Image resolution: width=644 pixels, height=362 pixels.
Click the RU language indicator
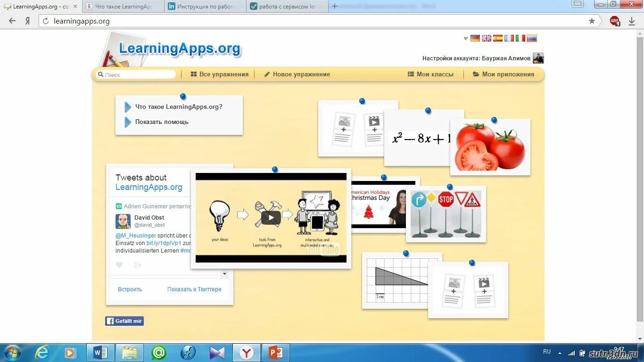[547, 352]
